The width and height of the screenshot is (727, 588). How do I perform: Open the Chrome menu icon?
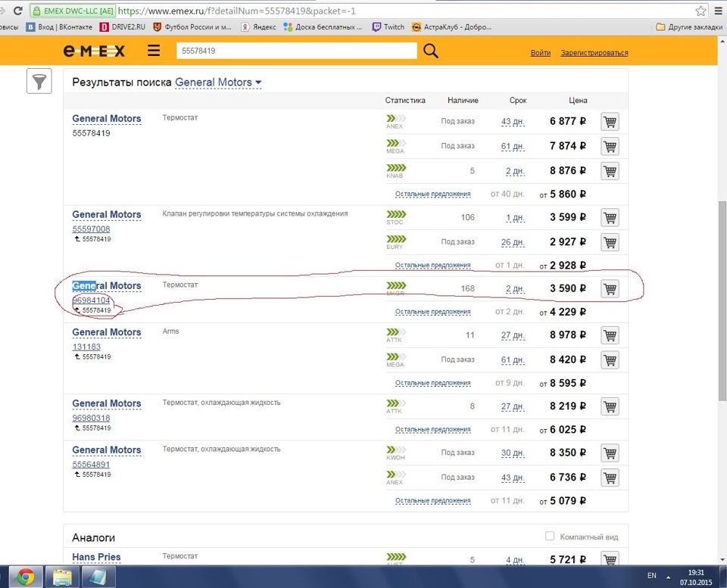click(x=718, y=11)
